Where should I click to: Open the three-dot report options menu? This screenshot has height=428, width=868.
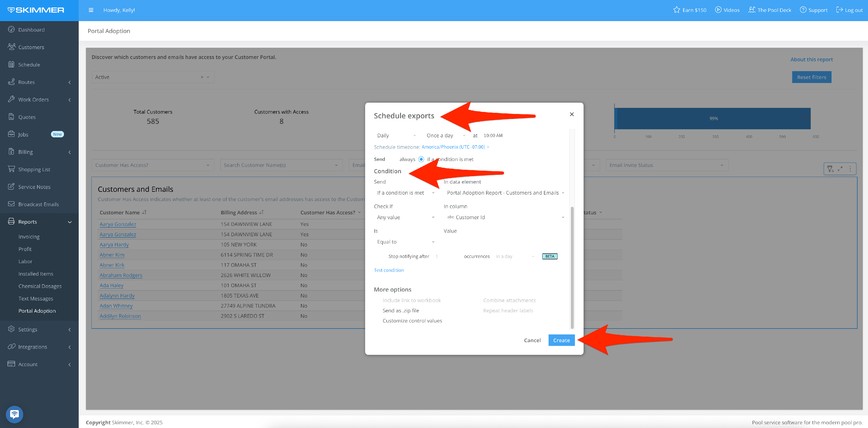(x=850, y=169)
